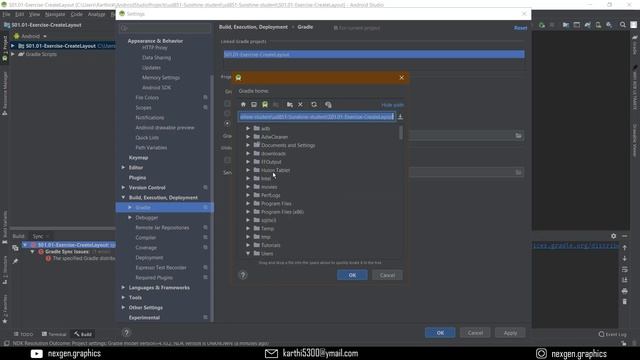Screen dimensions: 640x360
Task: Hide the right output panel with minus icon
Action: 624,236
